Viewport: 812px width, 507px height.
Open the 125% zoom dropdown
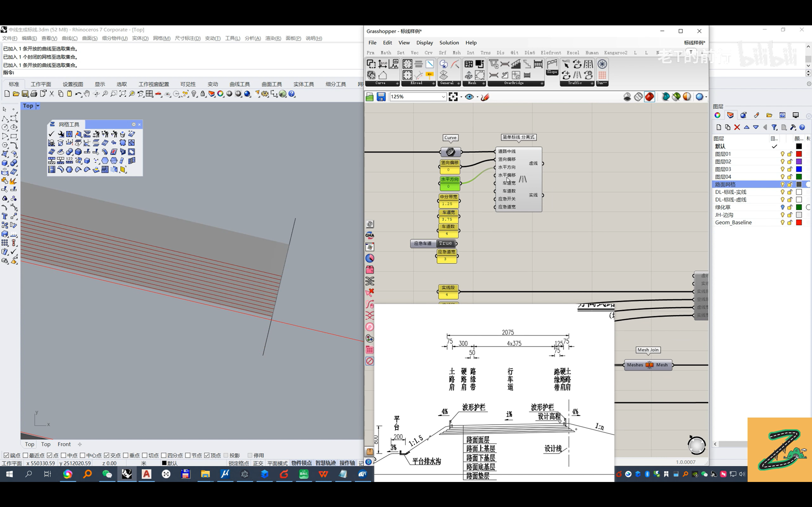click(443, 97)
